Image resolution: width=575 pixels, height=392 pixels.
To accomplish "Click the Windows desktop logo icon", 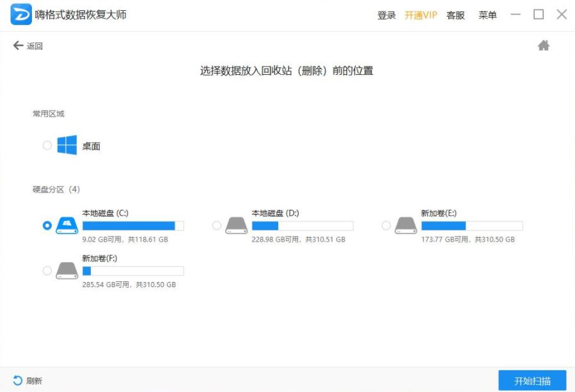I will [x=67, y=145].
